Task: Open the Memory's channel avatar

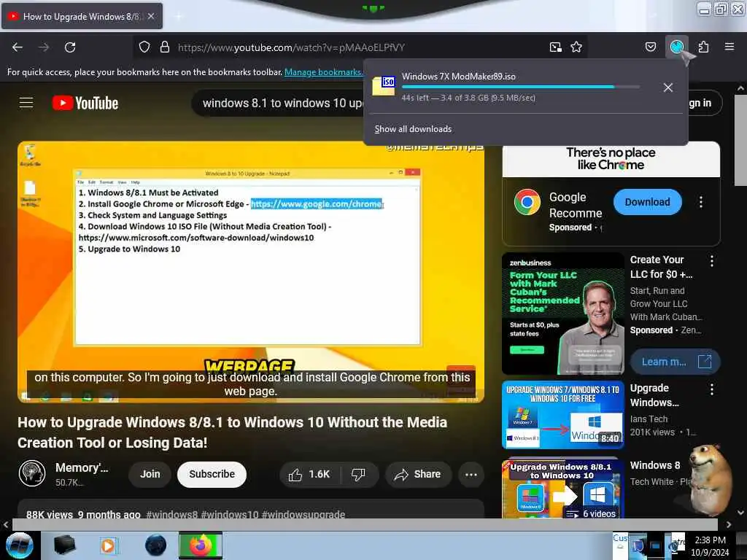Action: click(x=32, y=473)
